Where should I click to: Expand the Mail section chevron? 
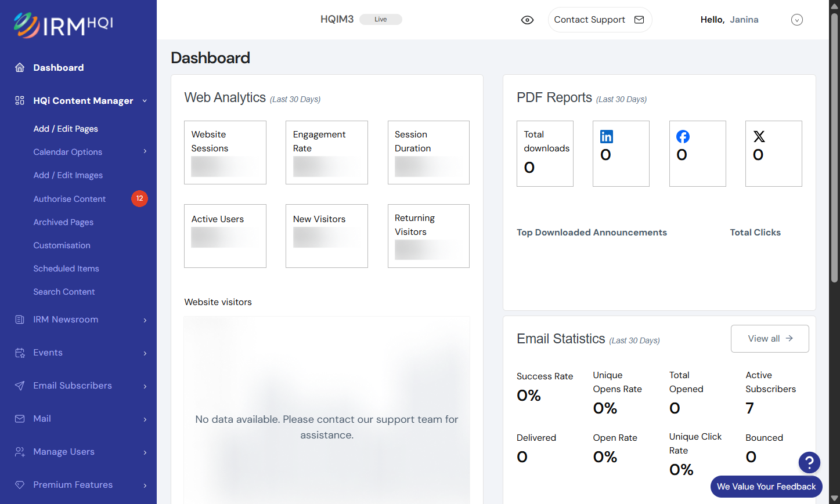(145, 419)
